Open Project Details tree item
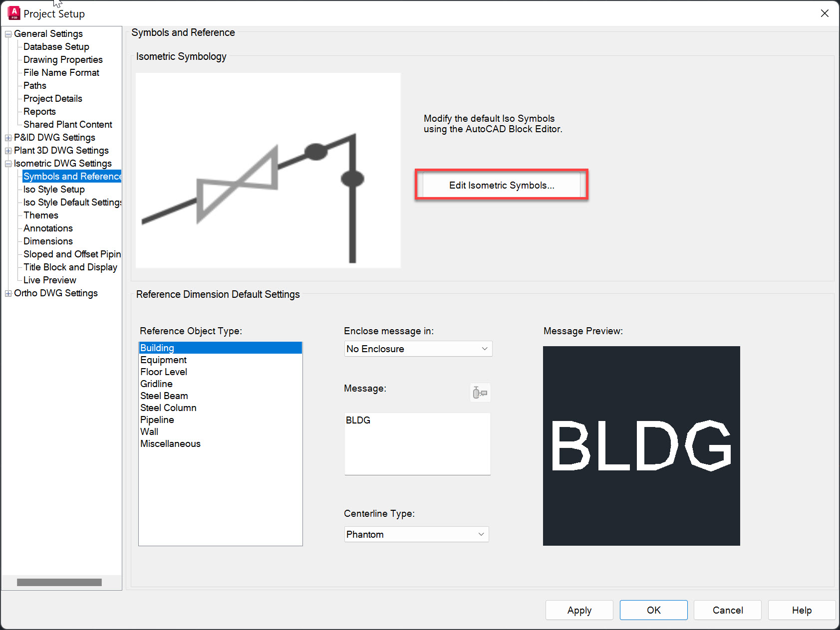Viewport: 840px width, 630px height. point(53,98)
